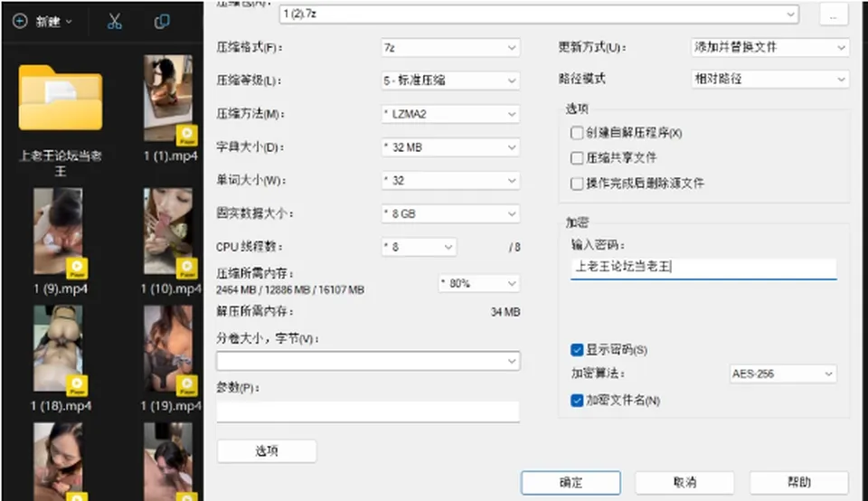Check 操作完成后删除源文件 option
The height and width of the screenshot is (501, 868).
pos(577,184)
